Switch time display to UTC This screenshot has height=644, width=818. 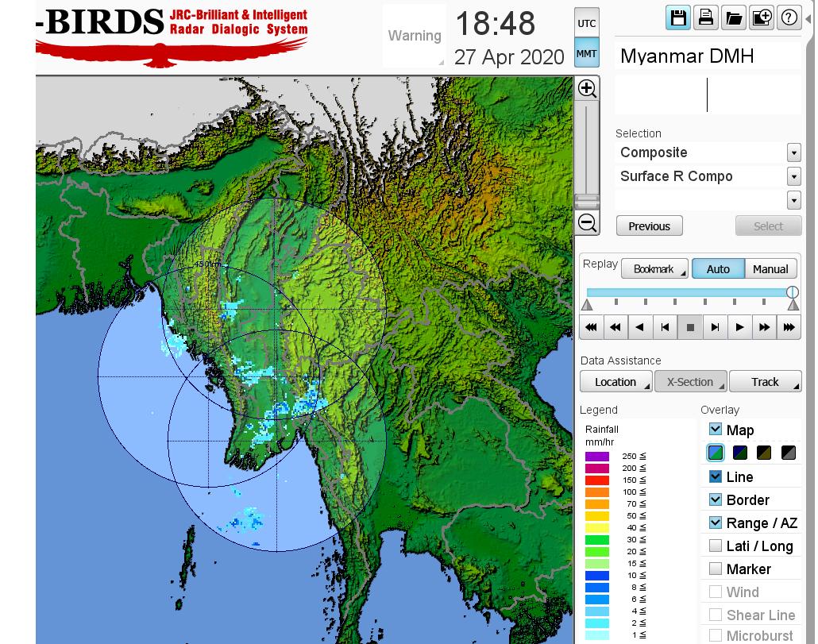pyautogui.click(x=586, y=24)
